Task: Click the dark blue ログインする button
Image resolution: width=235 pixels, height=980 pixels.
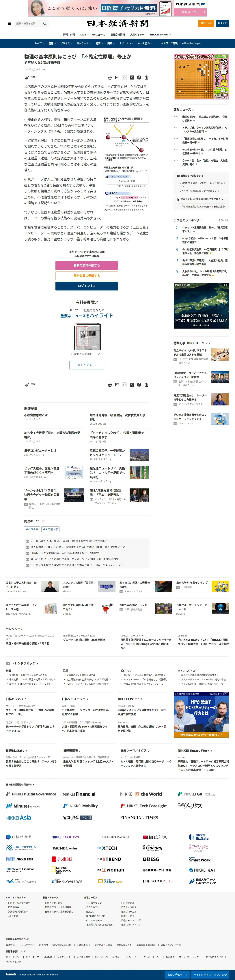Action: 86,286
